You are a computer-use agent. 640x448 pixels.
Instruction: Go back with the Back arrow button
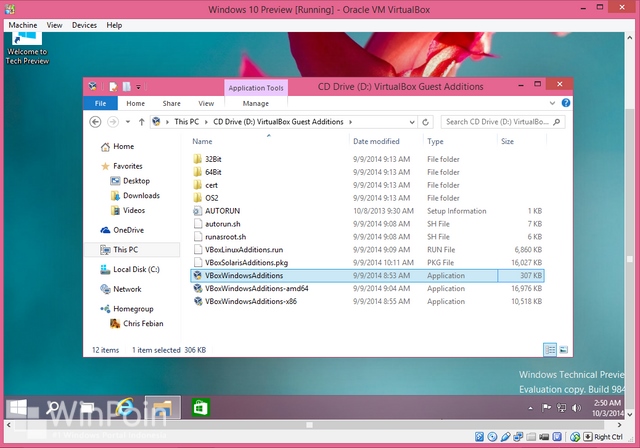pyautogui.click(x=95, y=122)
